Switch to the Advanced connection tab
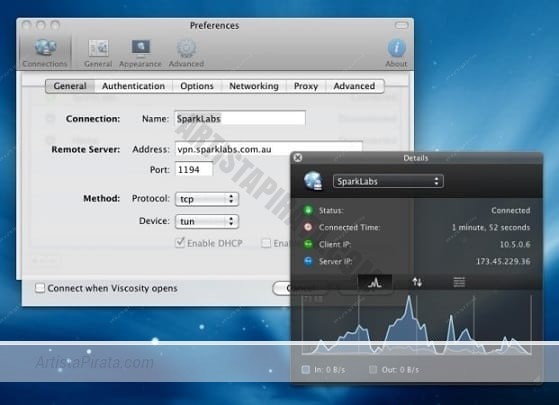The height and width of the screenshot is (405, 559). pos(354,86)
